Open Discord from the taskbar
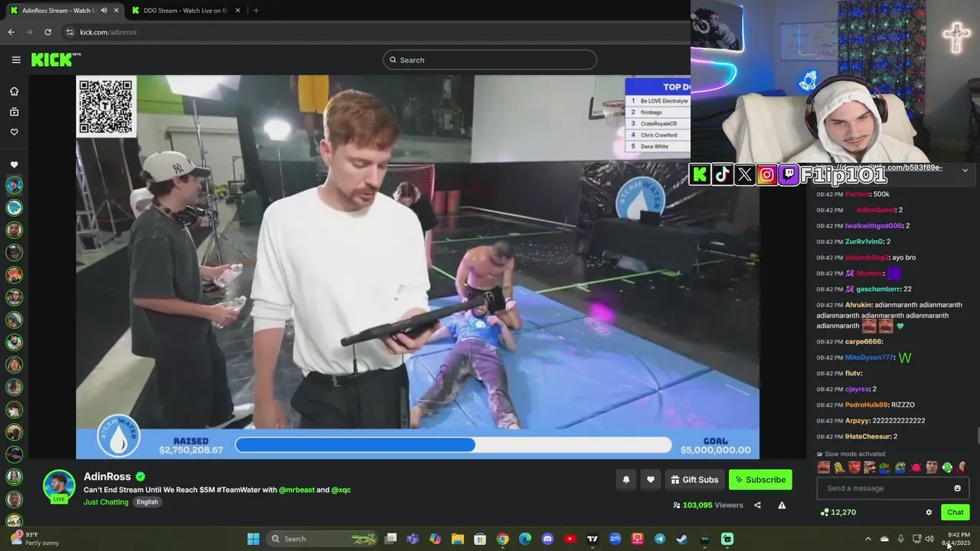The height and width of the screenshot is (551, 980). [x=547, y=539]
